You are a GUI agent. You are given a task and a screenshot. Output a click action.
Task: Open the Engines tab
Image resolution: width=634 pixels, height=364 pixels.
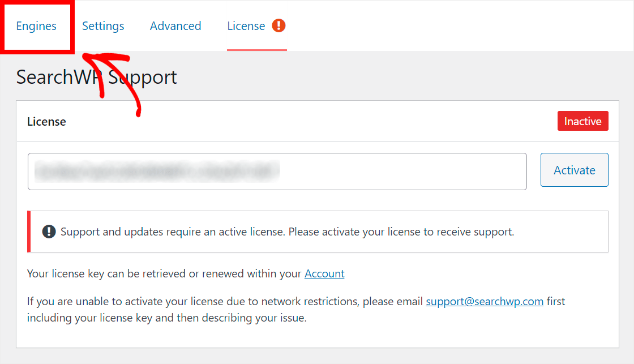36,26
